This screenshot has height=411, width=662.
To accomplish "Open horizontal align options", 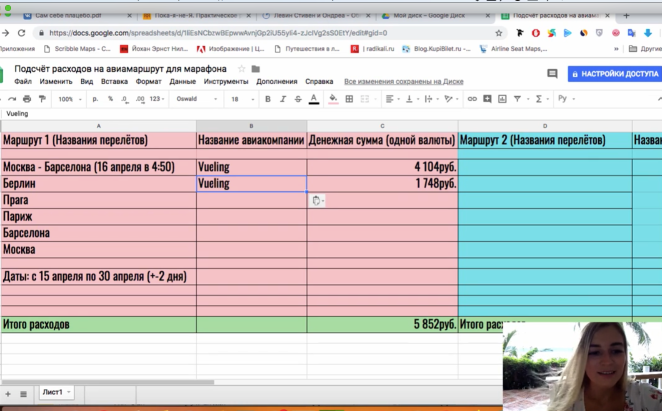I will pos(392,99).
